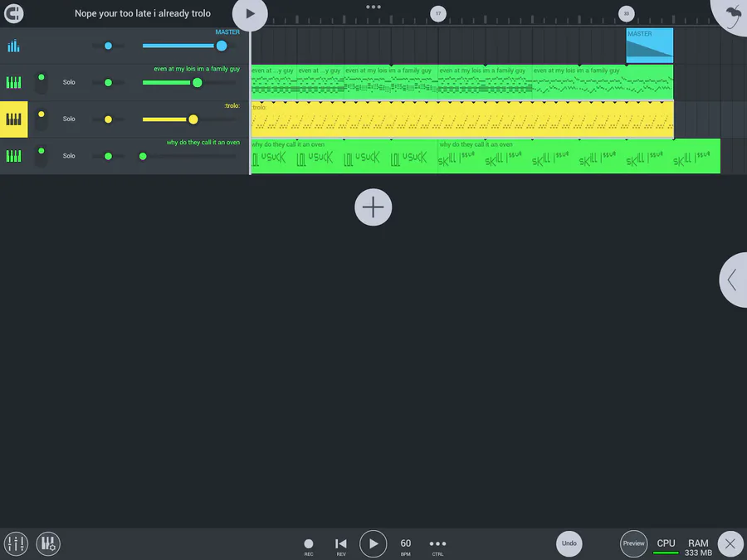Select the first 'even at ...y guy' clip
Image resolution: width=747 pixels, height=560 pixels.
coord(274,82)
